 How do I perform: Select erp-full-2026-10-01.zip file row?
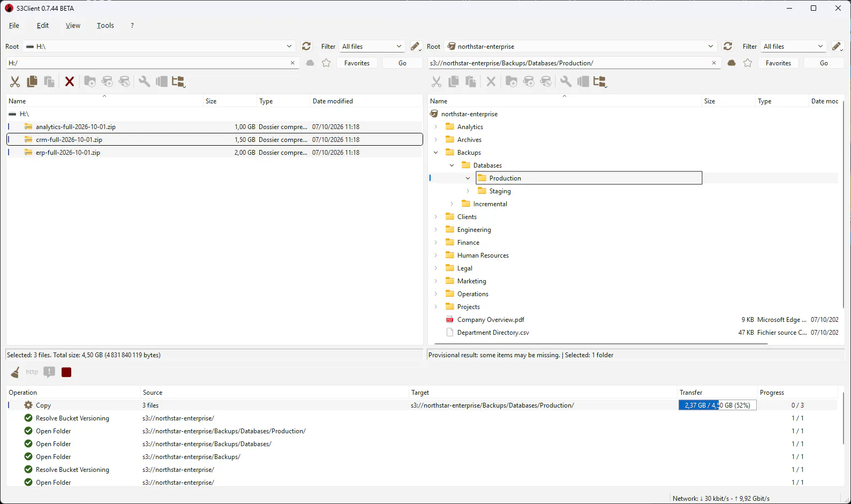(x=215, y=153)
